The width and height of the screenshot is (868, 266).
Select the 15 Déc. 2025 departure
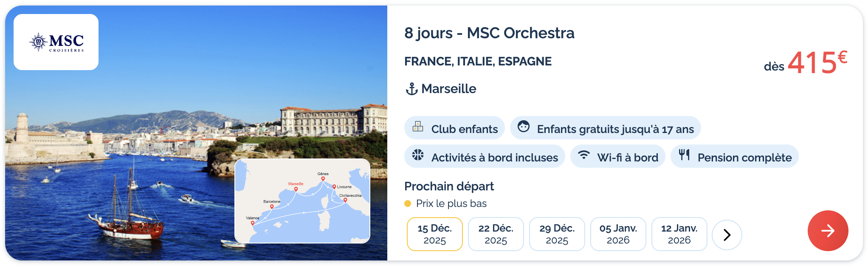434,234
